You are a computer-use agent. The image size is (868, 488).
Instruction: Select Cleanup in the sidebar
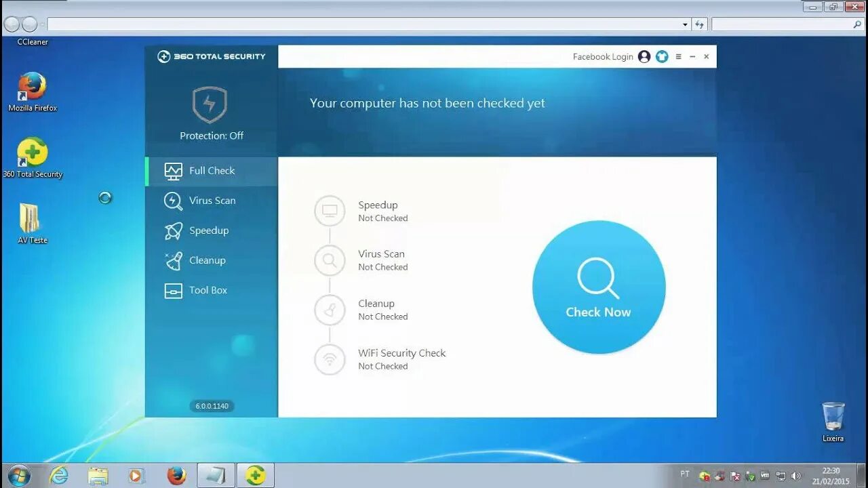(212, 260)
